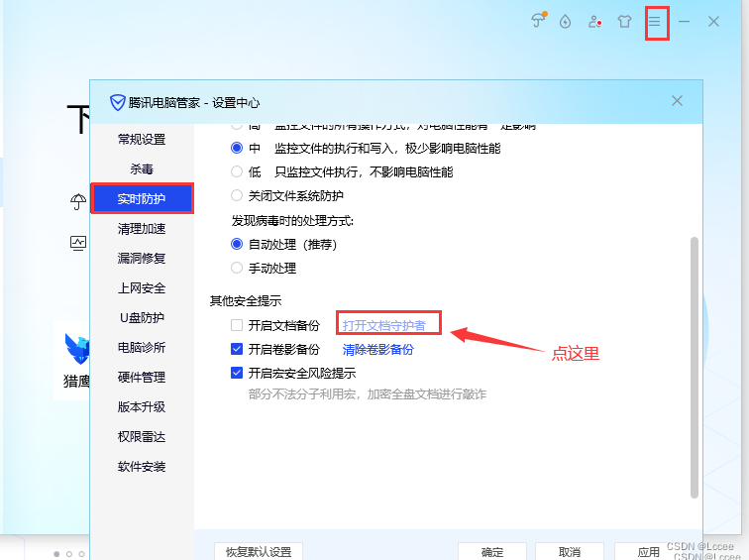This screenshot has width=749, height=560.
Task: Select 中 monitoring level radio button
Action: coord(237,148)
